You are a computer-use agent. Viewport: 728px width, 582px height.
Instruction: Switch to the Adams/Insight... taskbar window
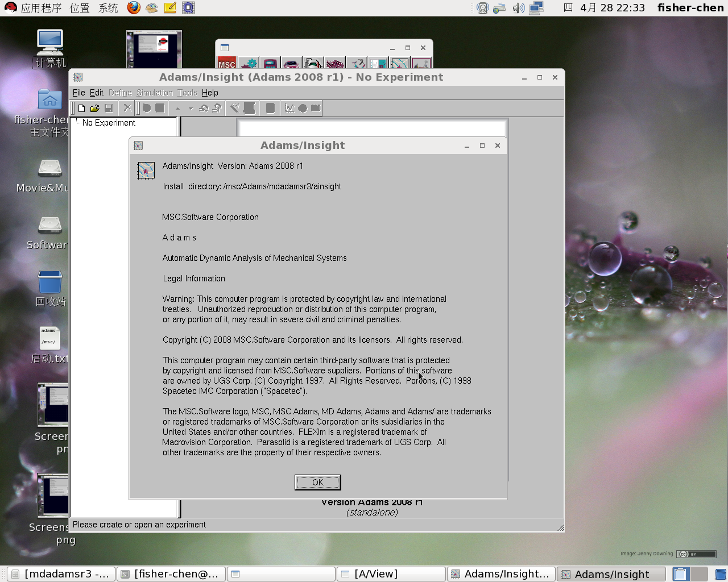[x=501, y=574]
